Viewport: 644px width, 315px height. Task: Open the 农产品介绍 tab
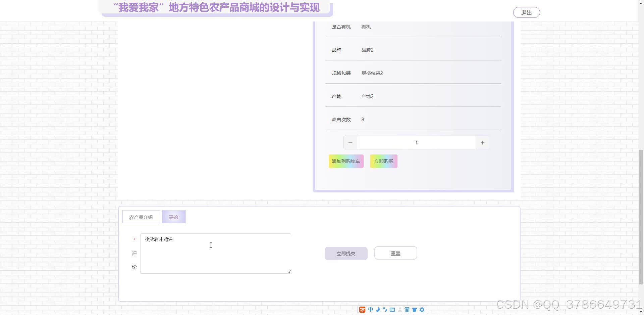(141, 217)
